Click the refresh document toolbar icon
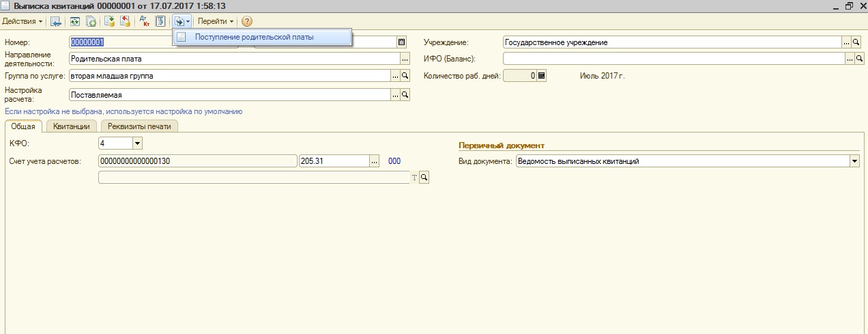 point(74,21)
